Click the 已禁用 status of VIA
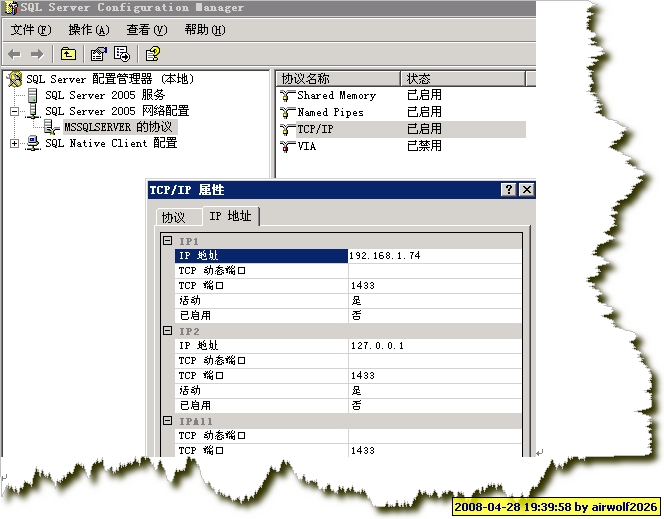This screenshot has height=519, width=664. pyautogui.click(x=424, y=146)
